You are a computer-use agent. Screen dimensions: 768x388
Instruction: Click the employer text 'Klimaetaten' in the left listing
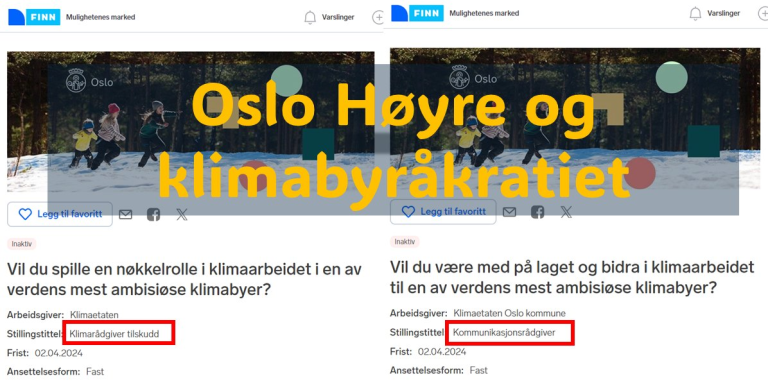click(x=94, y=315)
